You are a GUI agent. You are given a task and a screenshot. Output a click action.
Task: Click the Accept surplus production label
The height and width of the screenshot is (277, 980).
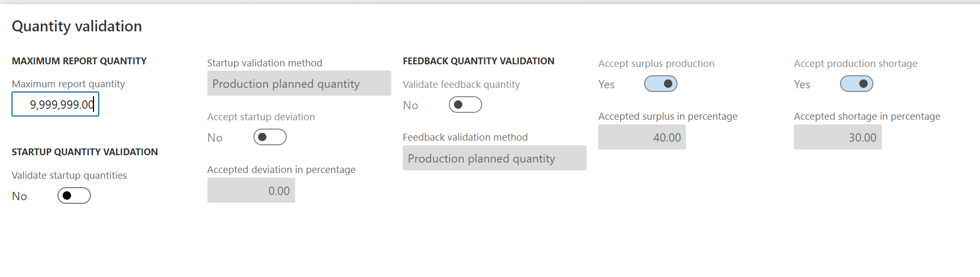click(x=656, y=64)
